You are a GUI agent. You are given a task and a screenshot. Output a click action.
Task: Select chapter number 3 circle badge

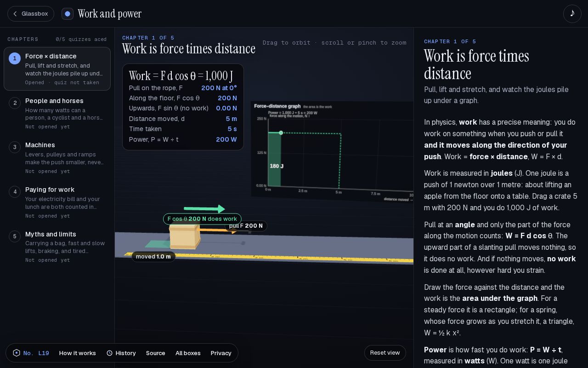tap(15, 147)
